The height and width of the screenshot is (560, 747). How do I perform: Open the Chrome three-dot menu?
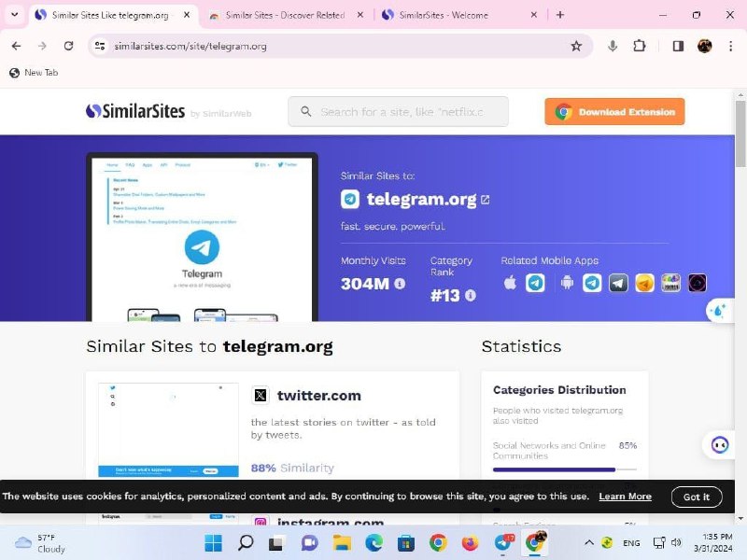[729, 46]
